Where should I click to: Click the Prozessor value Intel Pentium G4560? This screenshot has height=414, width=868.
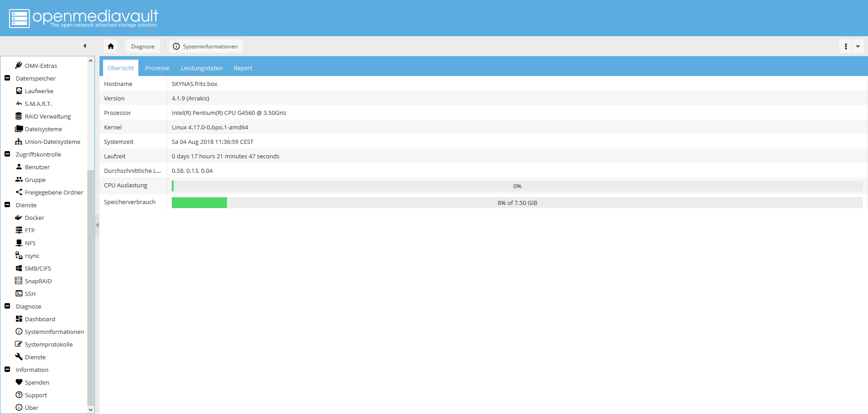[x=229, y=113]
